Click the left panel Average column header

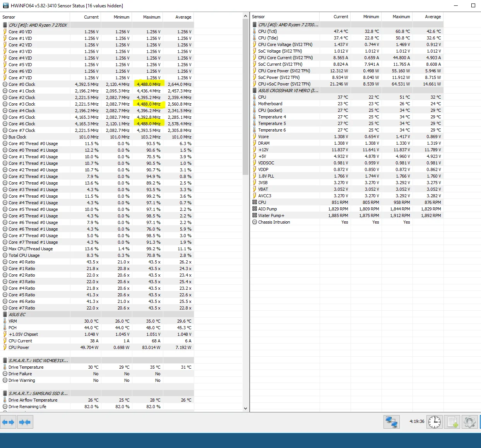click(x=178, y=17)
